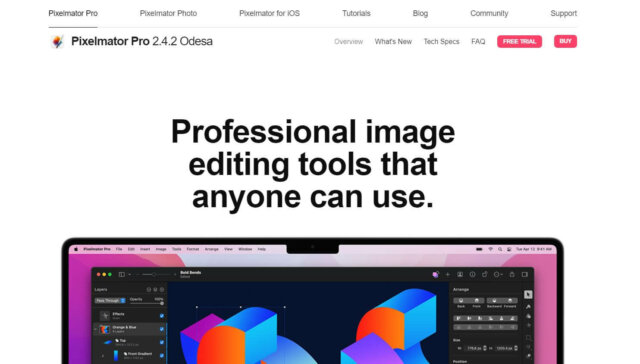This screenshot has width=640, height=364.
Task: Click the Professional image editing headline
Action: (x=313, y=164)
